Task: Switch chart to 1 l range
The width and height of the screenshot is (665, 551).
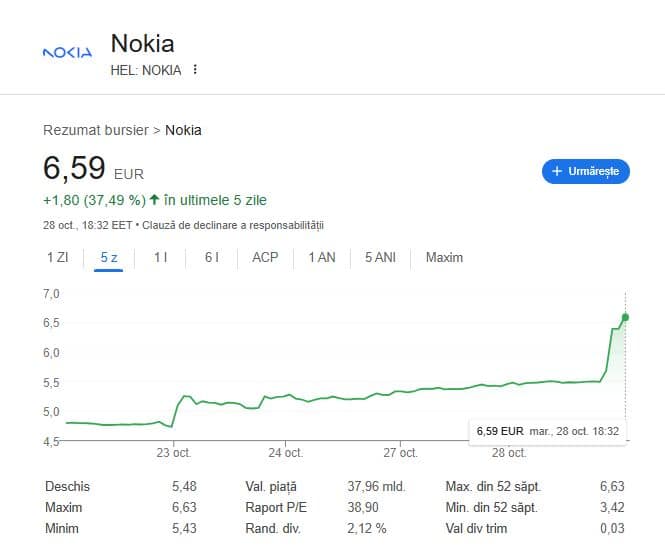Action: coord(160,257)
